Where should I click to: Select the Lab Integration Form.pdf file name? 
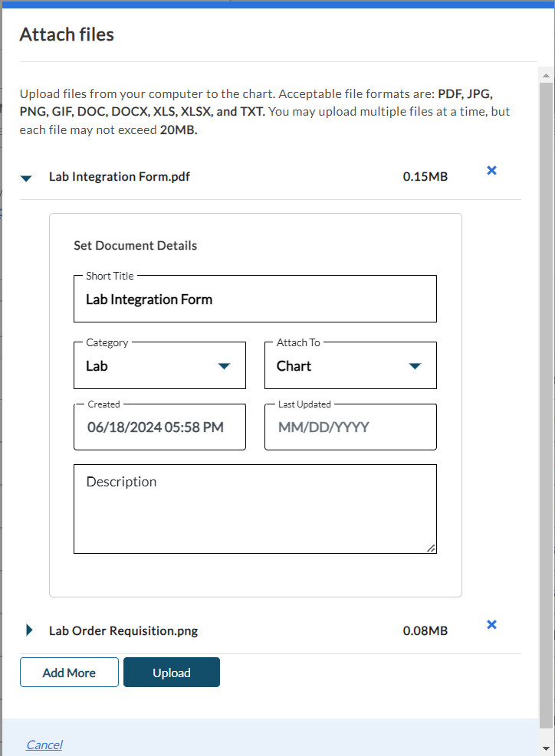[119, 177]
